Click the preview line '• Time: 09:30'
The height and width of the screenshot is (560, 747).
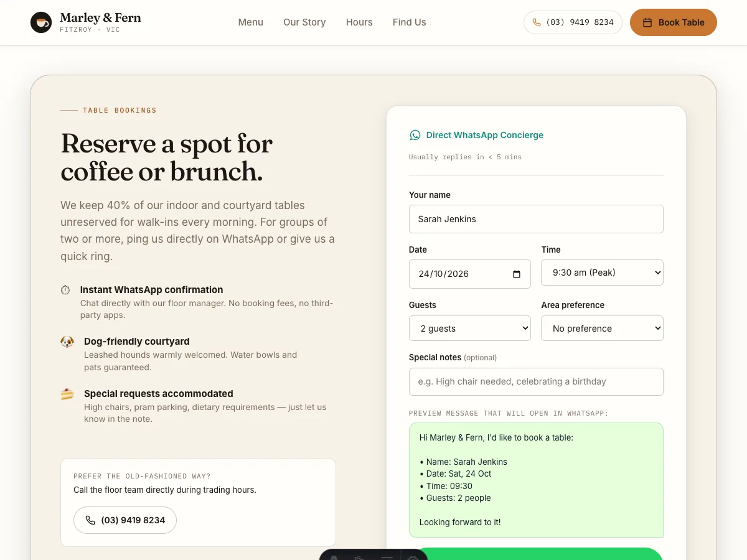[x=446, y=486]
